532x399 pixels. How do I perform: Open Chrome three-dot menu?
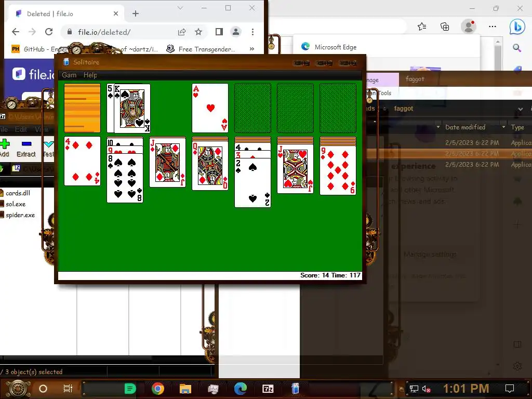click(252, 32)
